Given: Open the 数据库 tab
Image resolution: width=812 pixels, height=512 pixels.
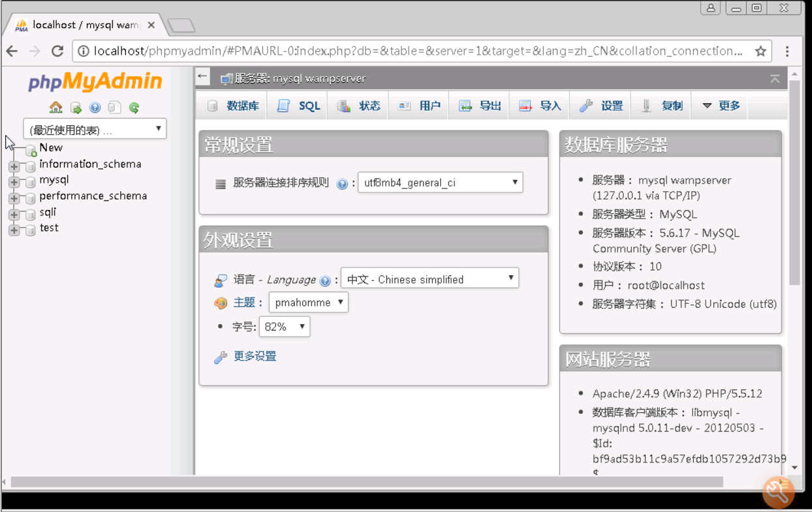Looking at the screenshot, I should [x=232, y=106].
